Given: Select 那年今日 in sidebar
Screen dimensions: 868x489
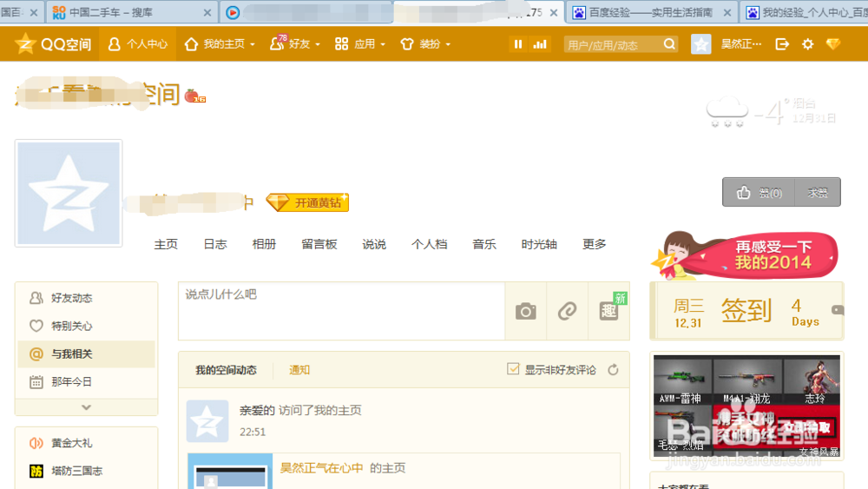Looking at the screenshot, I should (86, 381).
